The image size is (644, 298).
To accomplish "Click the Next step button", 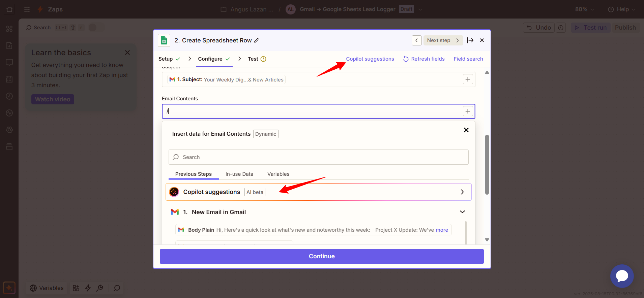I will (443, 40).
